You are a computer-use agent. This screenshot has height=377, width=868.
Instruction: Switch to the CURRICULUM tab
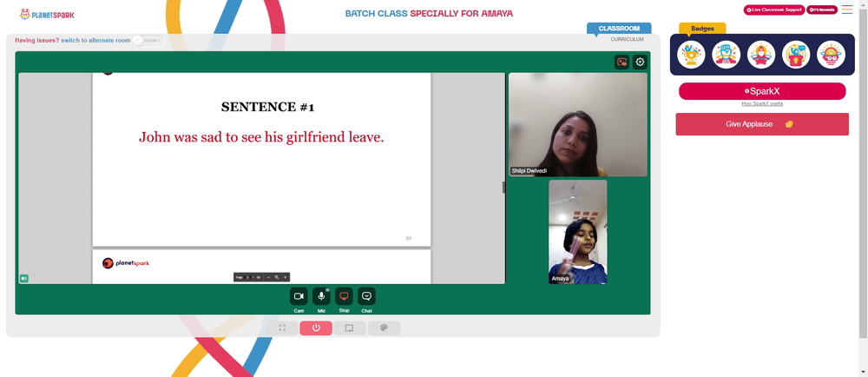pyautogui.click(x=628, y=39)
